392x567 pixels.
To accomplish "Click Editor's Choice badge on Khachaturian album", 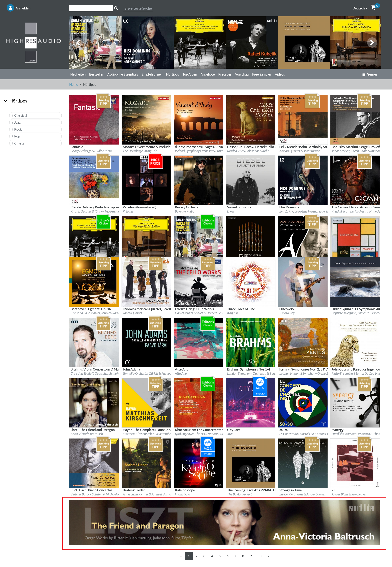I will [208, 384].
